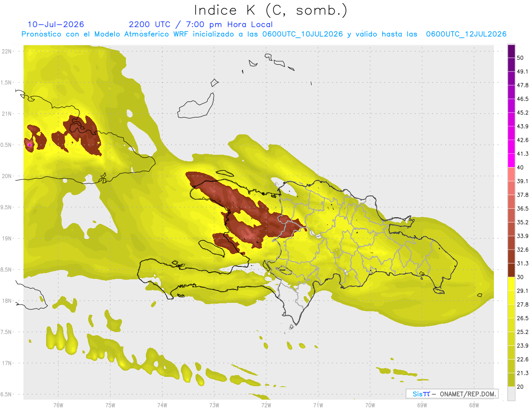The image size is (532, 411).
Task: Click the "42.6" colorbar label
Action: [523, 140]
